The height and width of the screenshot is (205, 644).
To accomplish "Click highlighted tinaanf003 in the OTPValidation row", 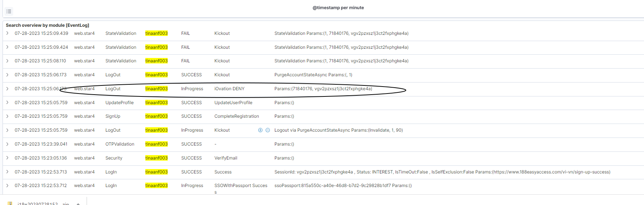I will (x=156, y=144).
